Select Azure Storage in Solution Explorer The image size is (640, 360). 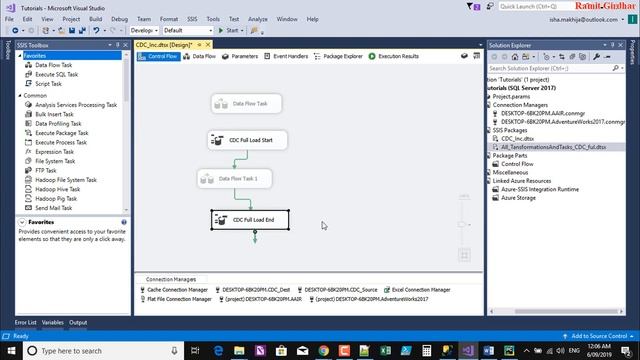[518, 198]
